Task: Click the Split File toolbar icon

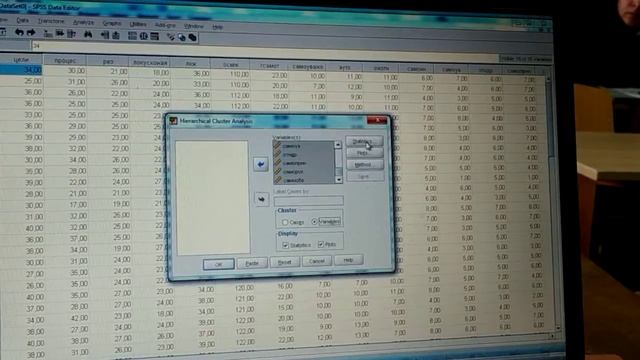Action: click(132, 36)
